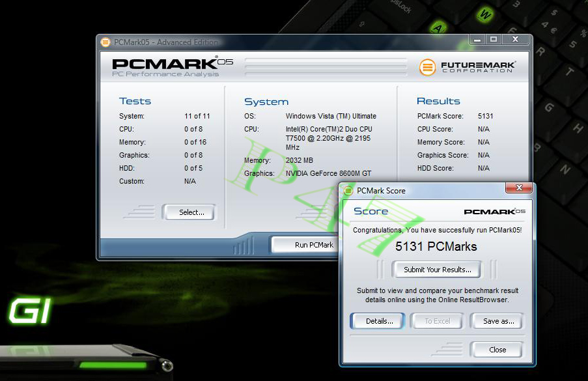Click Memory tests '0 of 16' value
This screenshot has height=381, width=588.
click(195, 142)
